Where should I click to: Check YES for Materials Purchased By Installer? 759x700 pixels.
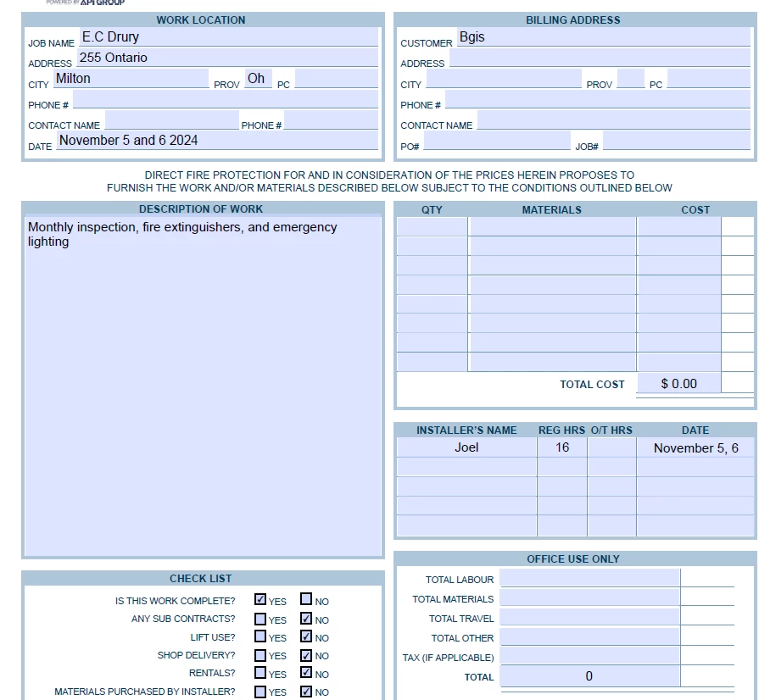pos(260,692)
